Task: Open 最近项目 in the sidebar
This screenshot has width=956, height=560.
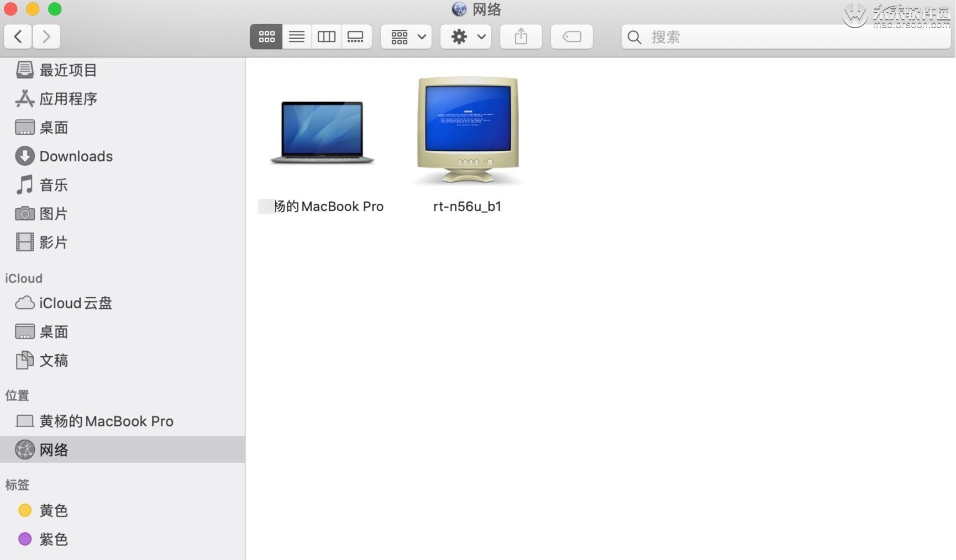Action: 123,70
